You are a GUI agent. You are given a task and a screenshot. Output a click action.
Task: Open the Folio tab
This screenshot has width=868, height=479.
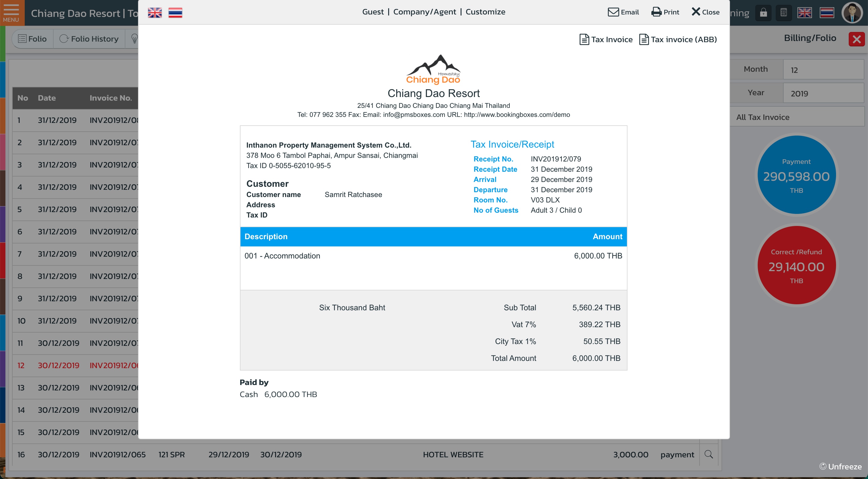point(32,39)
